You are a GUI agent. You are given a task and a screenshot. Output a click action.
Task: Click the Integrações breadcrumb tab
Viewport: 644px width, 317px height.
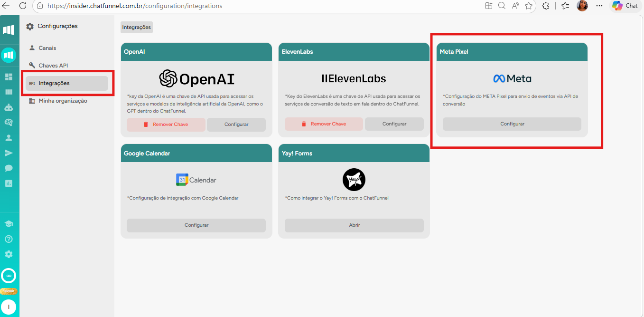coord(137,27)
